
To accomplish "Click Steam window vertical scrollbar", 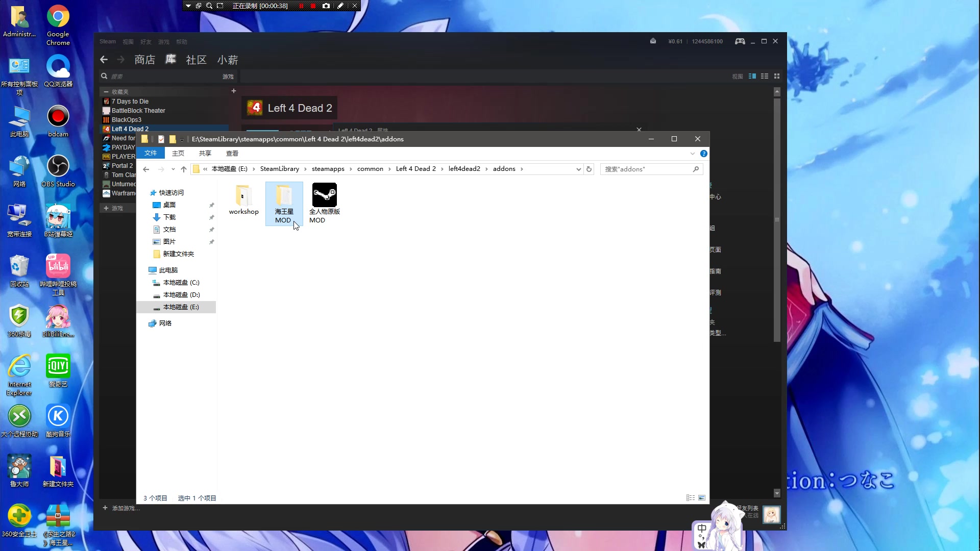I will tap(777, 219).
